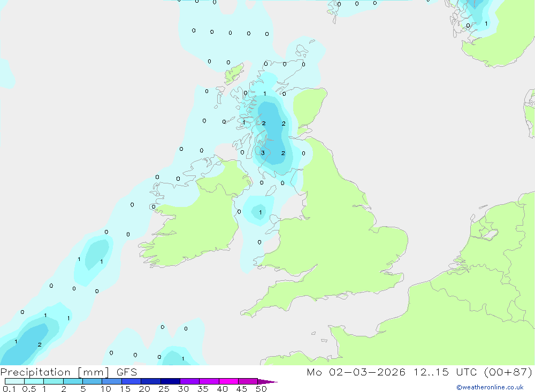Click the '25' legend scale label
535x392 pixels.
coord(164,389)
